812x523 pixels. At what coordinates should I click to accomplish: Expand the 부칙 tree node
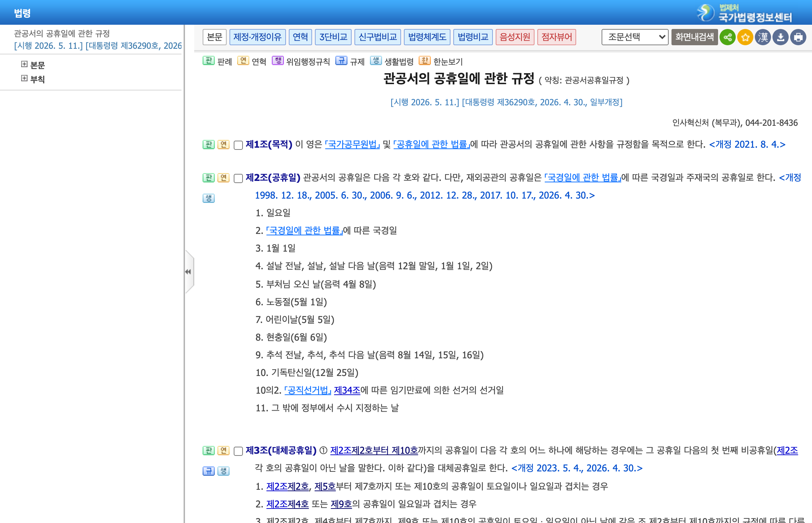click(24, 78)
